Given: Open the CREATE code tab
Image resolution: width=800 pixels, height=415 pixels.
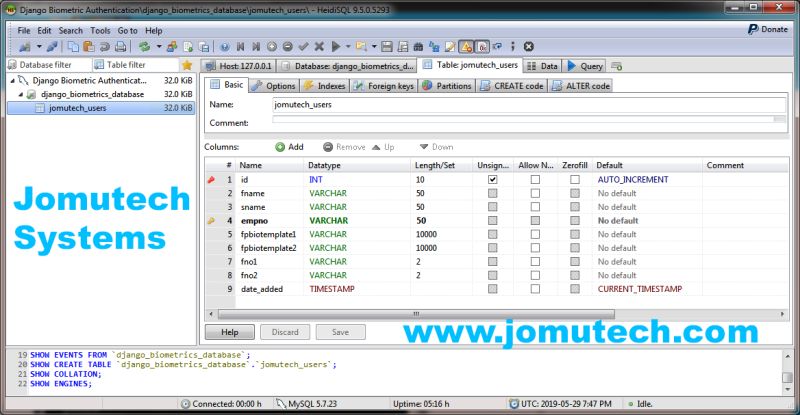Looking at the screenshot, I should (x=512, y=86).
